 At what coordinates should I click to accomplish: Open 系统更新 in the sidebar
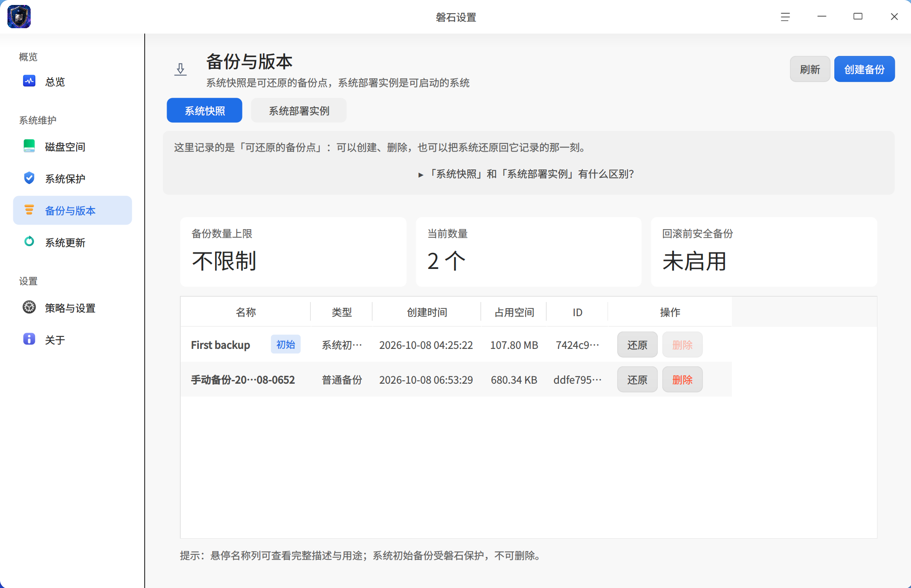click(73, 242)
